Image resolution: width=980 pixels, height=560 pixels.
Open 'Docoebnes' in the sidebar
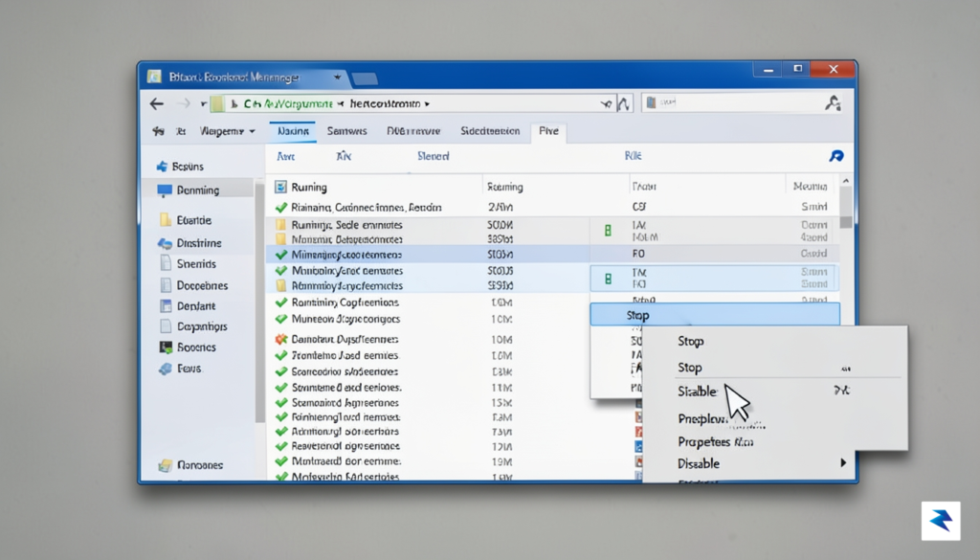point(193,285)
